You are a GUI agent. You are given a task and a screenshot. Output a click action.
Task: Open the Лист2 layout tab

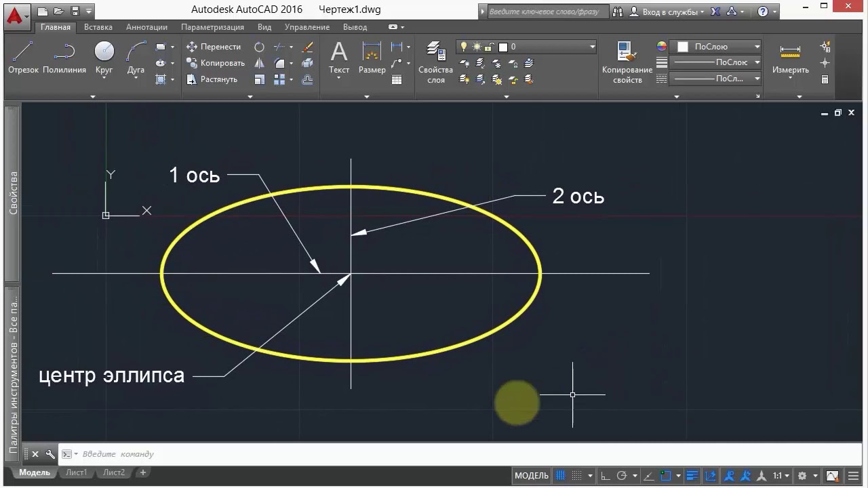click(x=114, y=472)
